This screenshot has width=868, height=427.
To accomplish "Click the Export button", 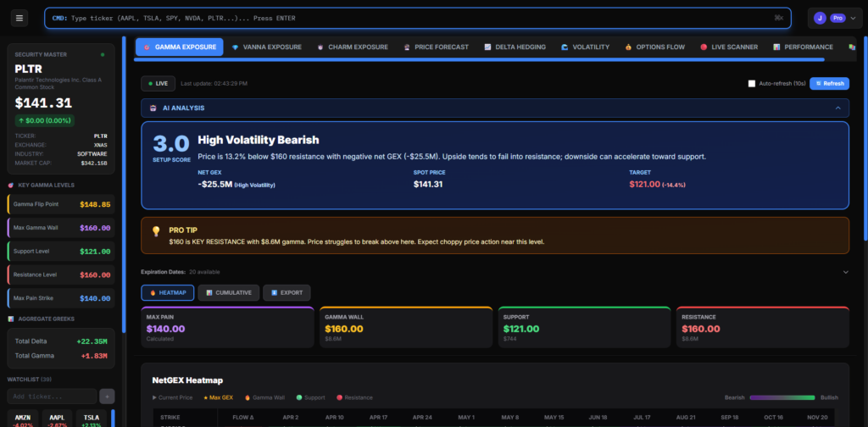I will tap(287, 292).
